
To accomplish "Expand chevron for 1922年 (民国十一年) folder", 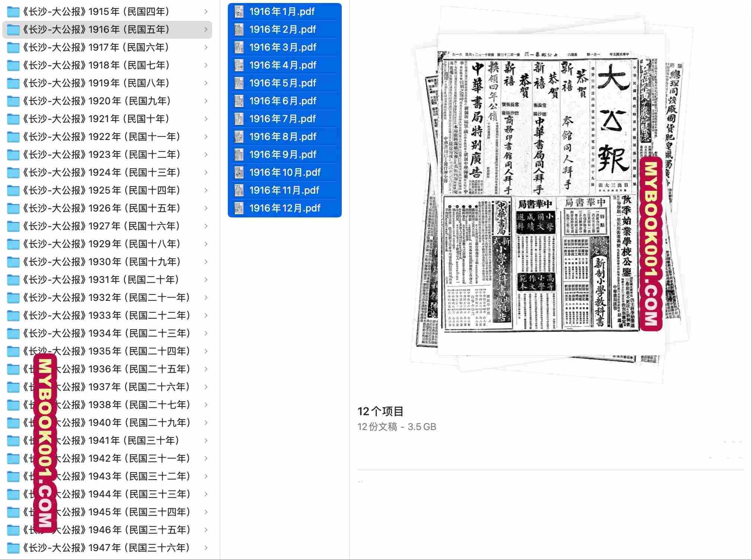I will coord(206,137).
